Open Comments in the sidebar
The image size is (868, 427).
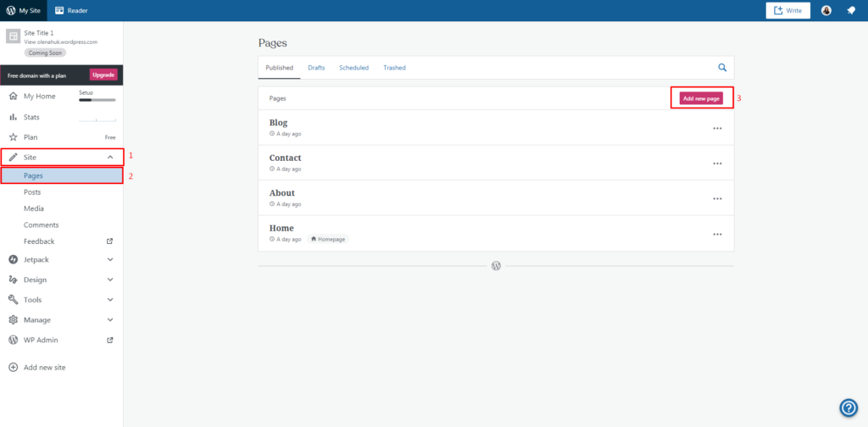pos(41,225)
